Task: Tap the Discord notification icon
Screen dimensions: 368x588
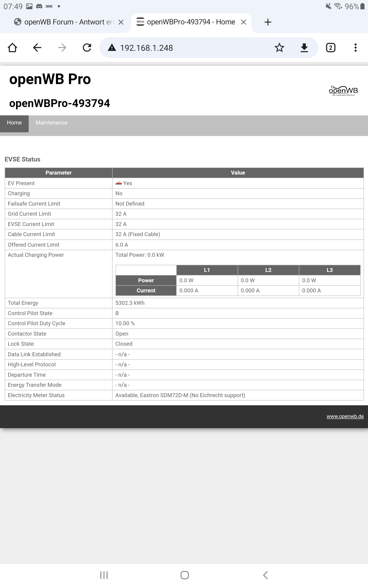Action: (39, 6)
